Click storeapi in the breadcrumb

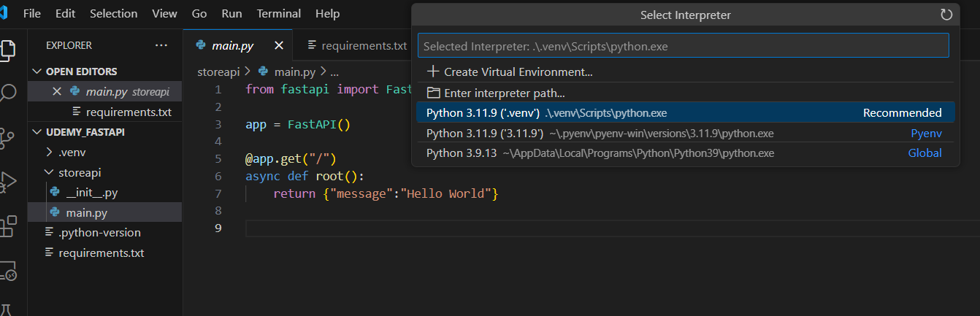218,72
